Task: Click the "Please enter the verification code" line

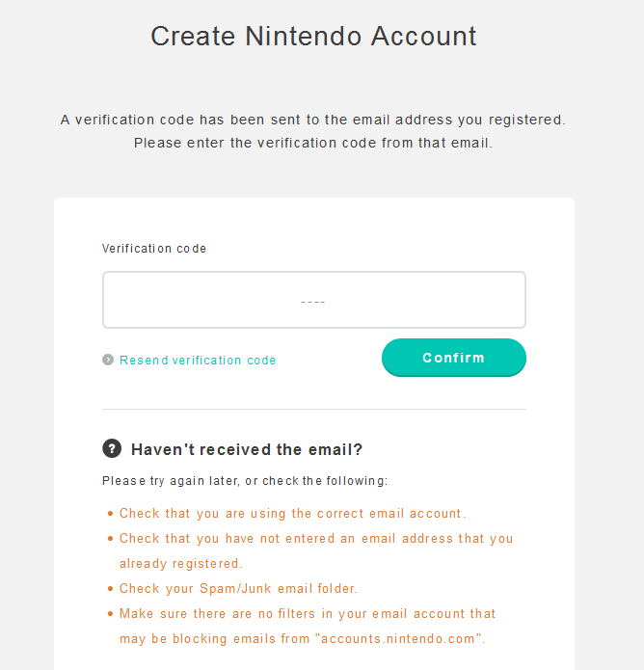Action: point(313,143)
